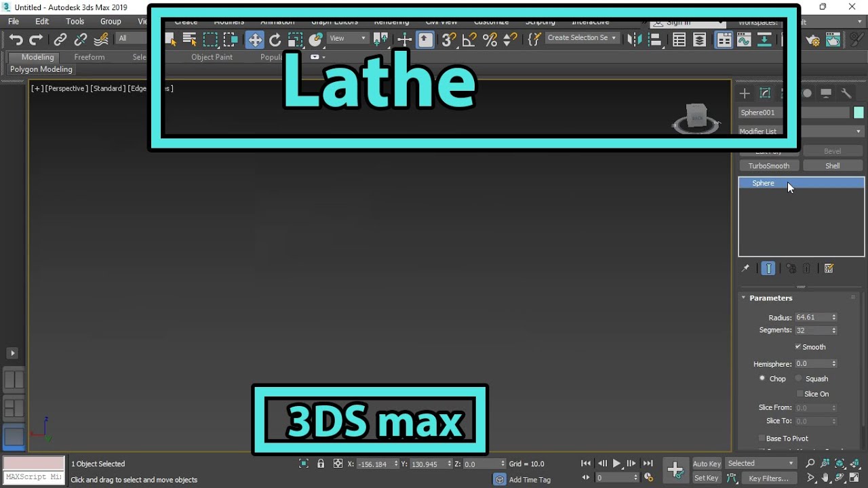Toggle Auto Key mode
Viewport: 868px width, 488px height.
707,464
